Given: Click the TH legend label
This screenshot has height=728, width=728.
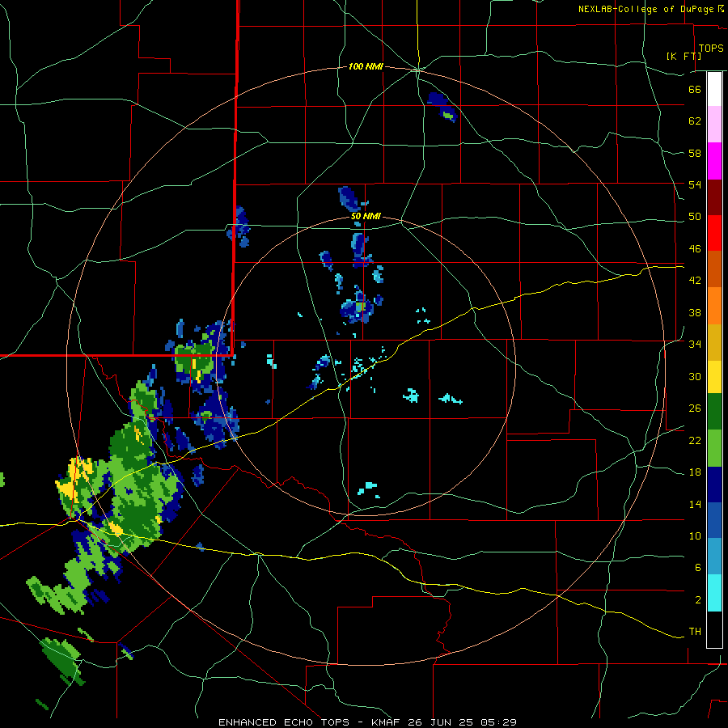Looking at the screenshot, I should coord(695,632).
